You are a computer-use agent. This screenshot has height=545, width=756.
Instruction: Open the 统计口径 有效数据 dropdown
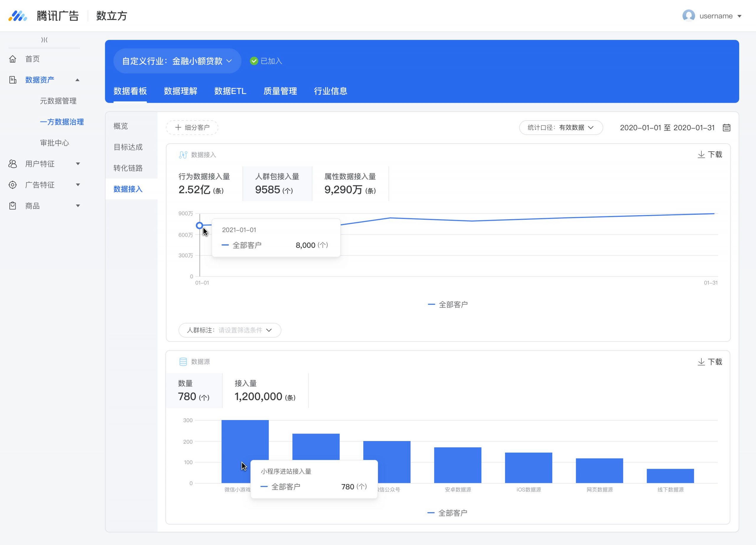561,128
